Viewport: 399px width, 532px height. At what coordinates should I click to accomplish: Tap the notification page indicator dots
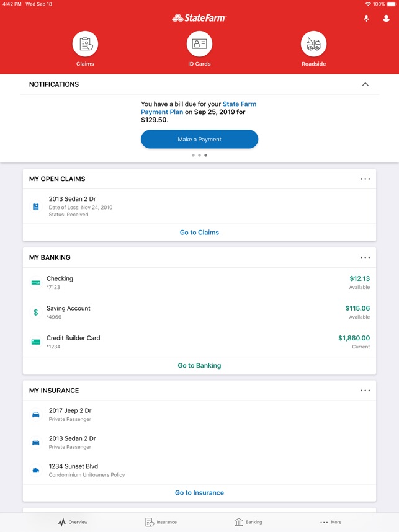click(x=199, y=156)
